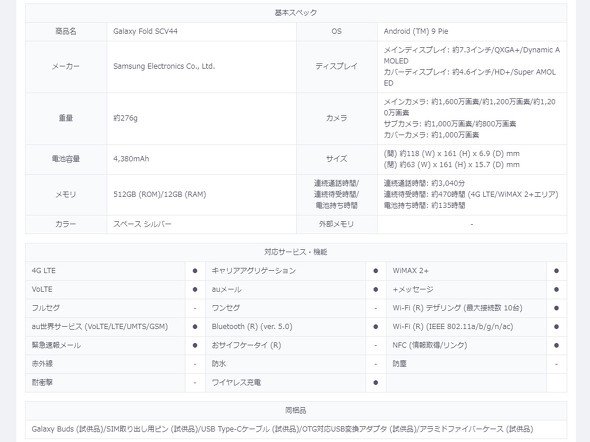
Task: Click the Bluetooth (R) ver. 5.0 dot
Action: (376, 327)
